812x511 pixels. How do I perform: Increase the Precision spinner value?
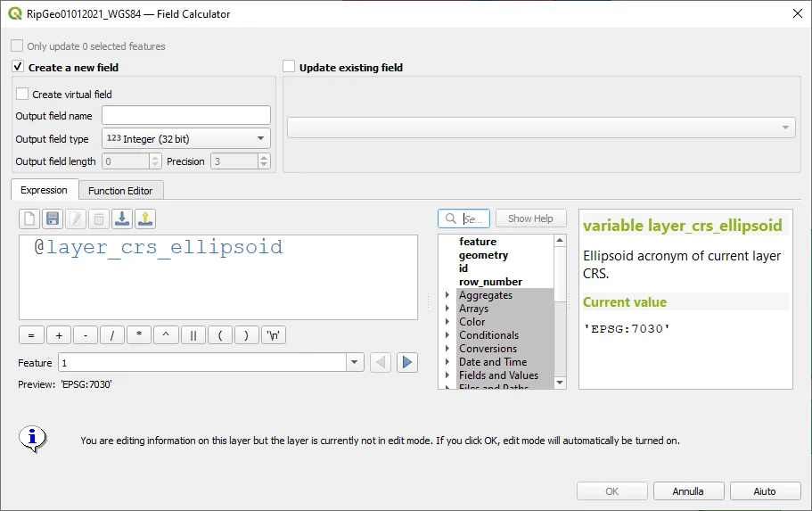point(264,158)
